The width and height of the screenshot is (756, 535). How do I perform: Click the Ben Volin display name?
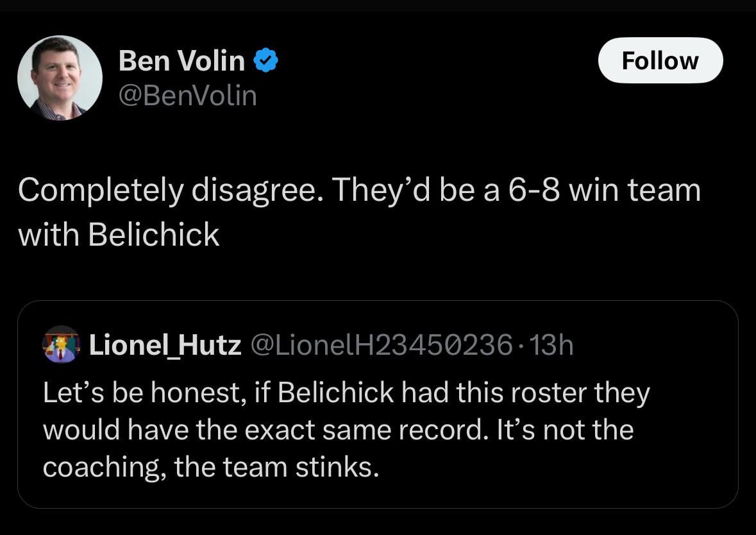point(182,60)
